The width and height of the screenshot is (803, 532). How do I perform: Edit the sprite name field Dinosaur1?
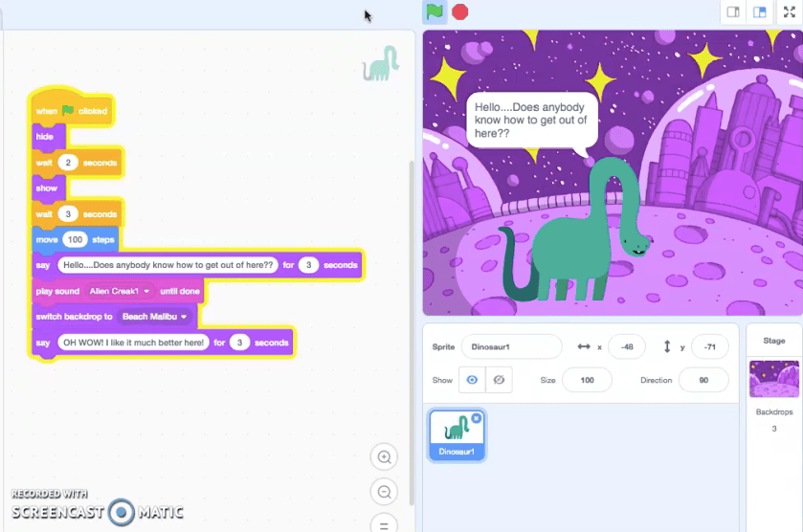coord(511,346)
